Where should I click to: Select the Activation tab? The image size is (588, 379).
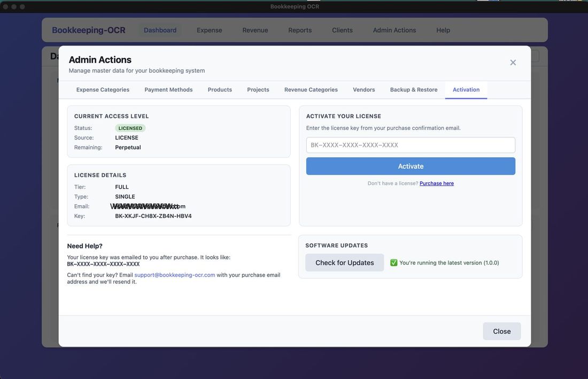point(466,90)
